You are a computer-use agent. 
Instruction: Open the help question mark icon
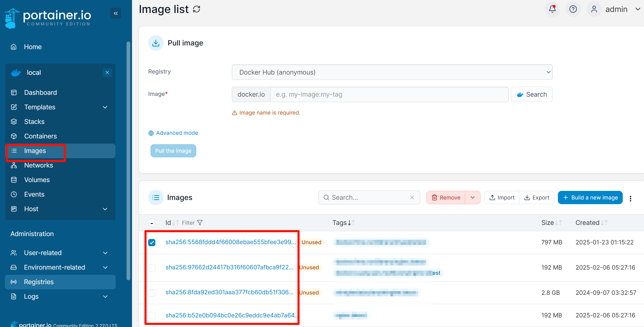573,9
